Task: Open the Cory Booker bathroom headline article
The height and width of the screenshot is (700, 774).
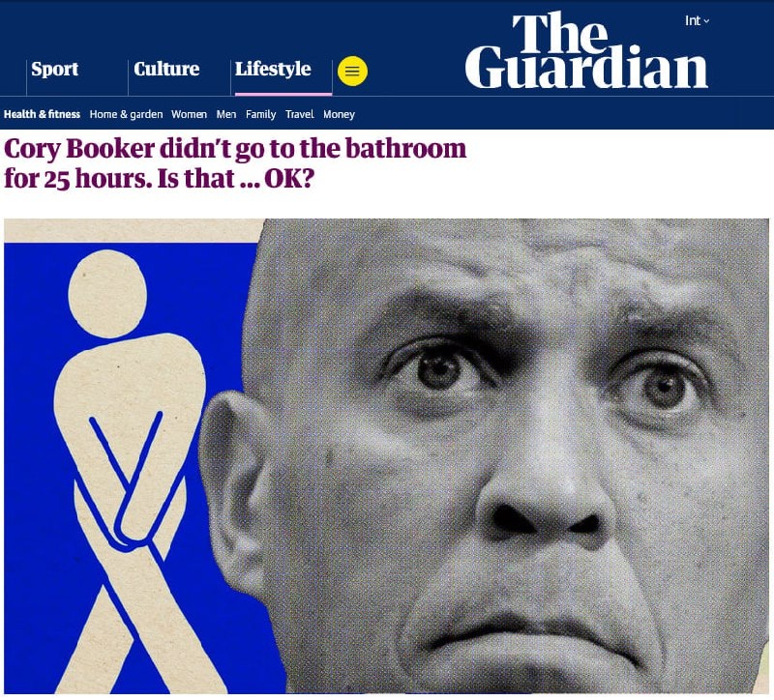Action: 235,163
